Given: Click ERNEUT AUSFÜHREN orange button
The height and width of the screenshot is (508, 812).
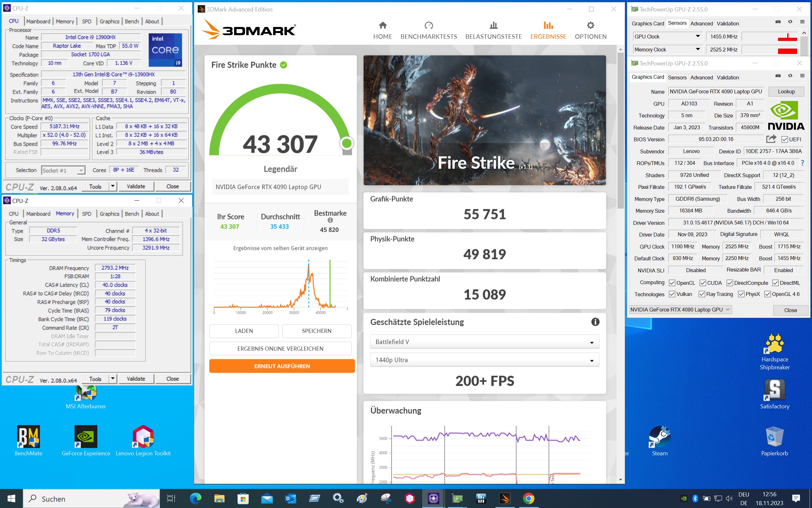Looking at the screenshot, I should pos(282,366).
